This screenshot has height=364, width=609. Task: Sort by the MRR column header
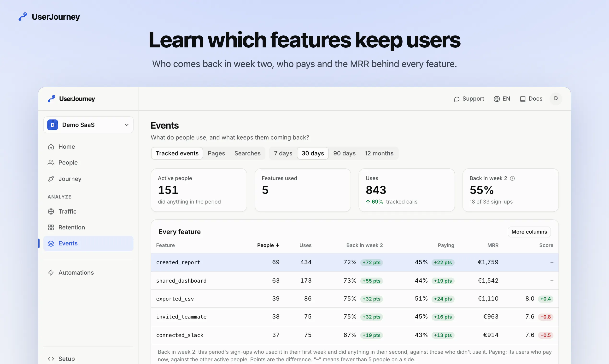[x=493, y=245]
